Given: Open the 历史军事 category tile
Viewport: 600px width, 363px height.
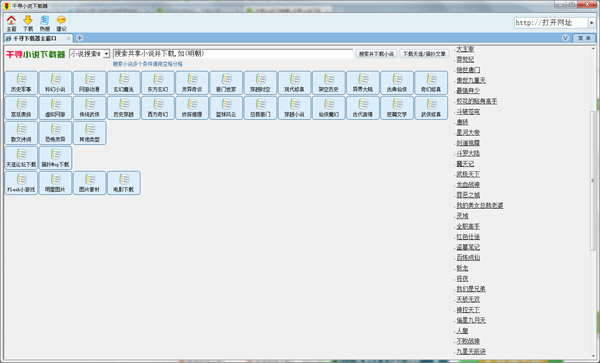Looking at the screenshot, I should [21, 83].
